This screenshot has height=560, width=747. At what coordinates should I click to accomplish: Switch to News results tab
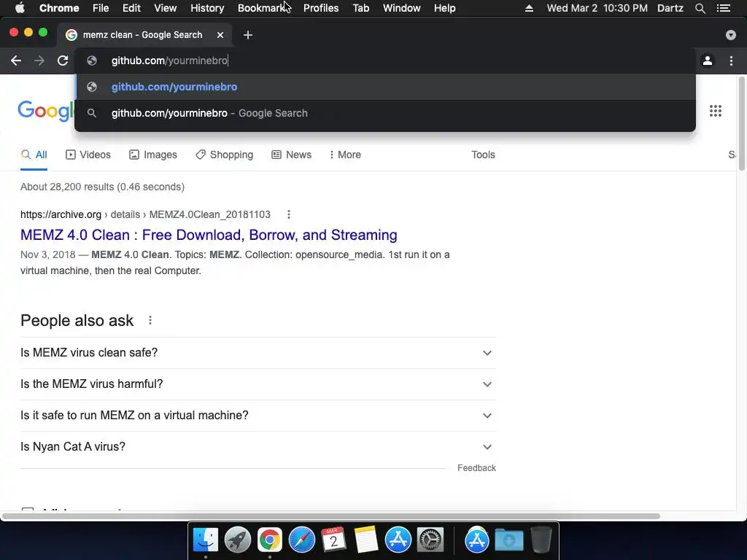click(x=291, y=155)
